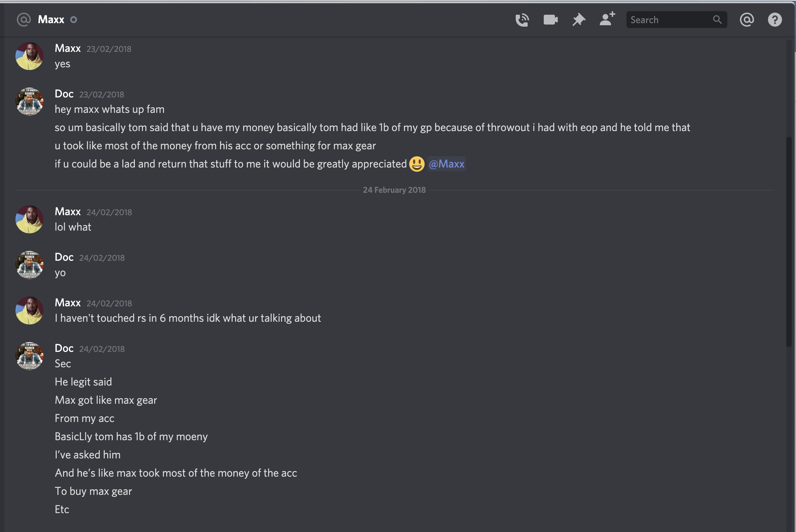The image size is (796, 532).
Task: Click the search magnifier icon
Action: pos(717,20)
